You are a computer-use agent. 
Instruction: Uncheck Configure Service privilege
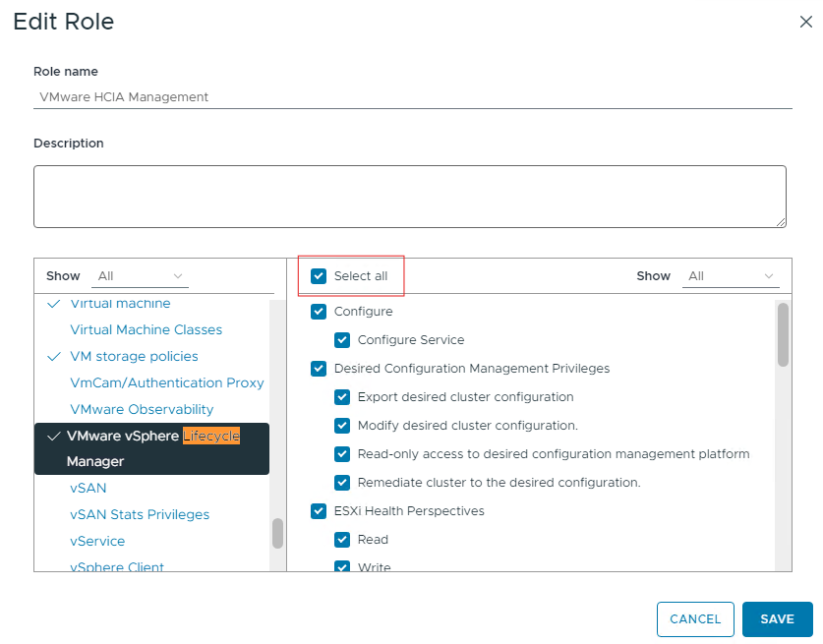click(x=342, y=339)
